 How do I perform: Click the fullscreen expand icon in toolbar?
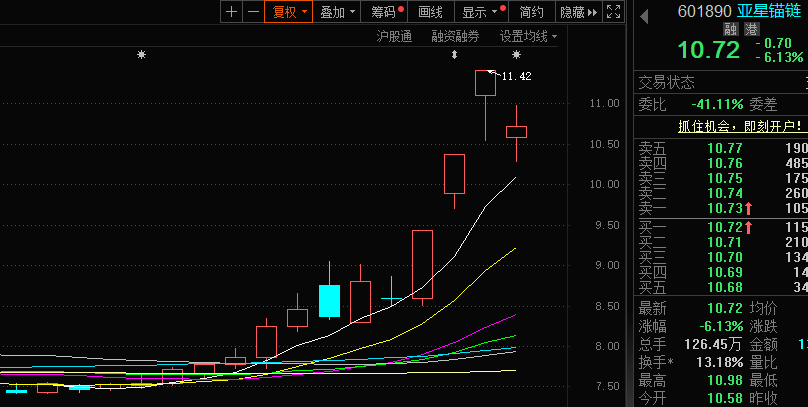(x=612, y=12)
